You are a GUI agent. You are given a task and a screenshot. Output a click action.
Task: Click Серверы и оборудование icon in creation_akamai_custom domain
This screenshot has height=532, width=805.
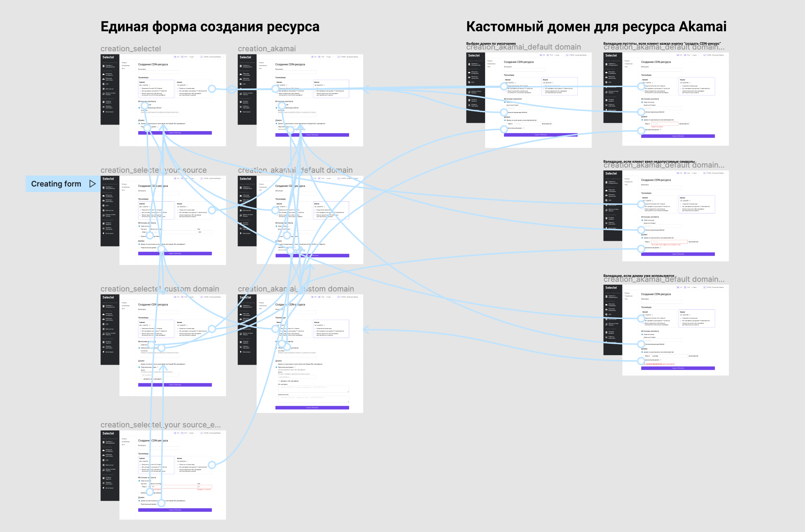pos(241,306)
